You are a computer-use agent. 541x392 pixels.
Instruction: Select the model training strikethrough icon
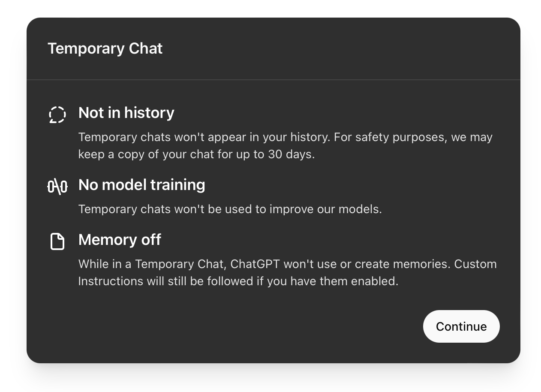(57, 187)
